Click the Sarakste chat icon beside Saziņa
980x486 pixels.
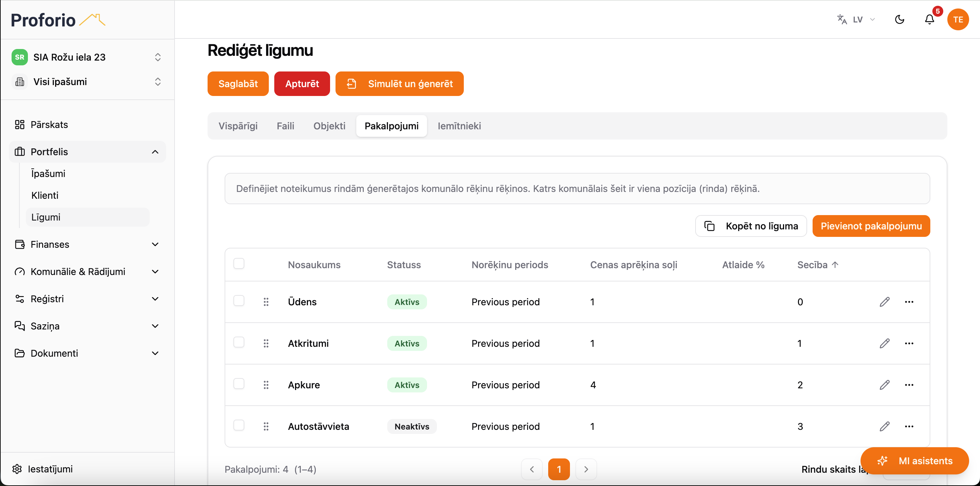[19, 326]
